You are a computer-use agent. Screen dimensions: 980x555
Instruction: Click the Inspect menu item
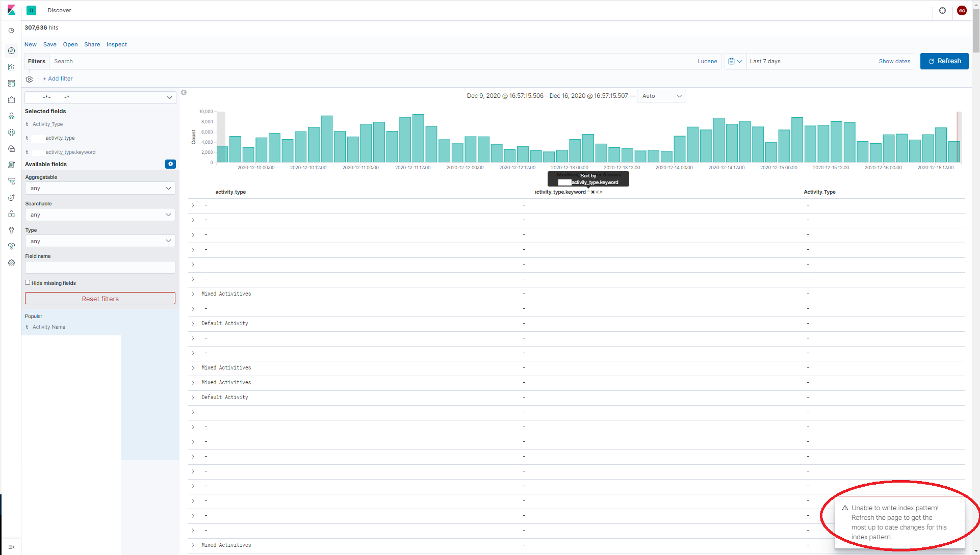pos(116,44)
